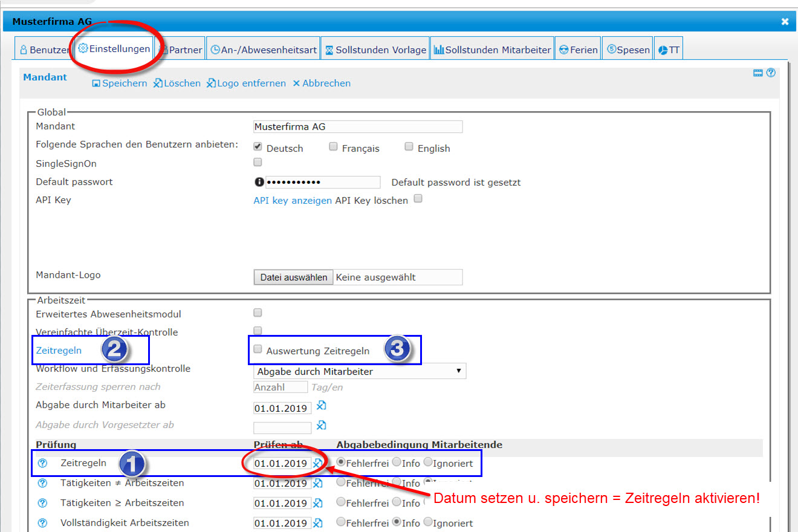798x532 pixels.
Task: Clear the Tätigkeiten ≠ Arbeitszeiten check date
Action: 318,483
